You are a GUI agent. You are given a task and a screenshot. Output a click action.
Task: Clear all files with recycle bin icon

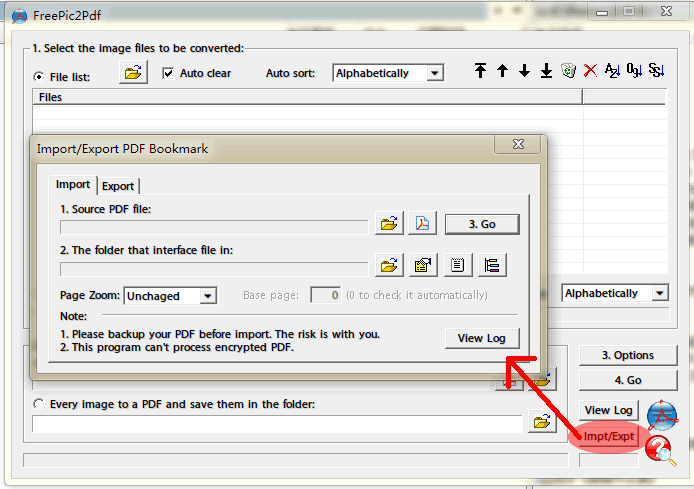(x=569, y=70)
